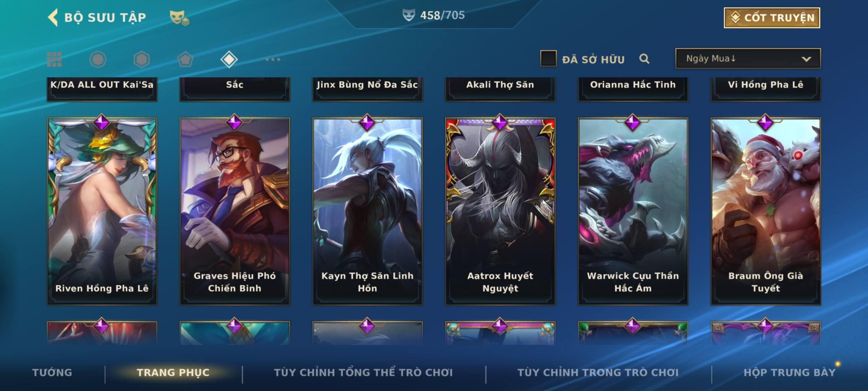Click the 458/705 skin count indicator
This screenshot has height=391, width=868.
[x=434, y=15]
